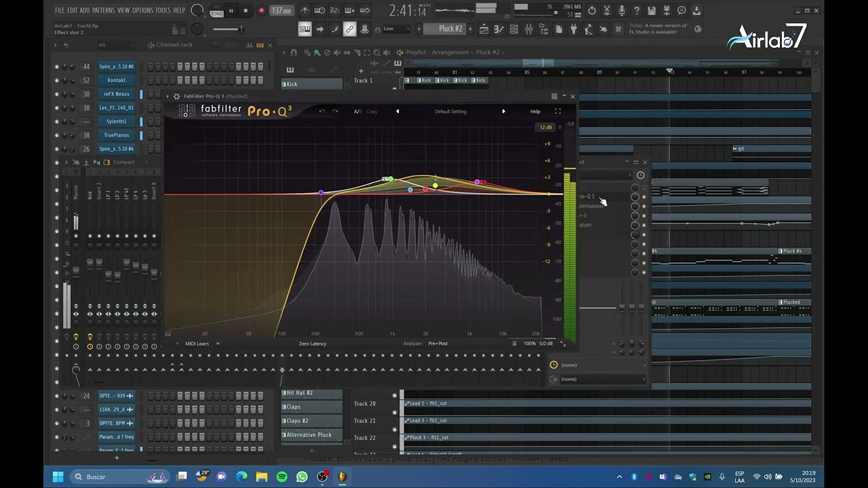868x488 pixels.
Task: Open the Line snap dropdown
Action: [x=397, y=28]
